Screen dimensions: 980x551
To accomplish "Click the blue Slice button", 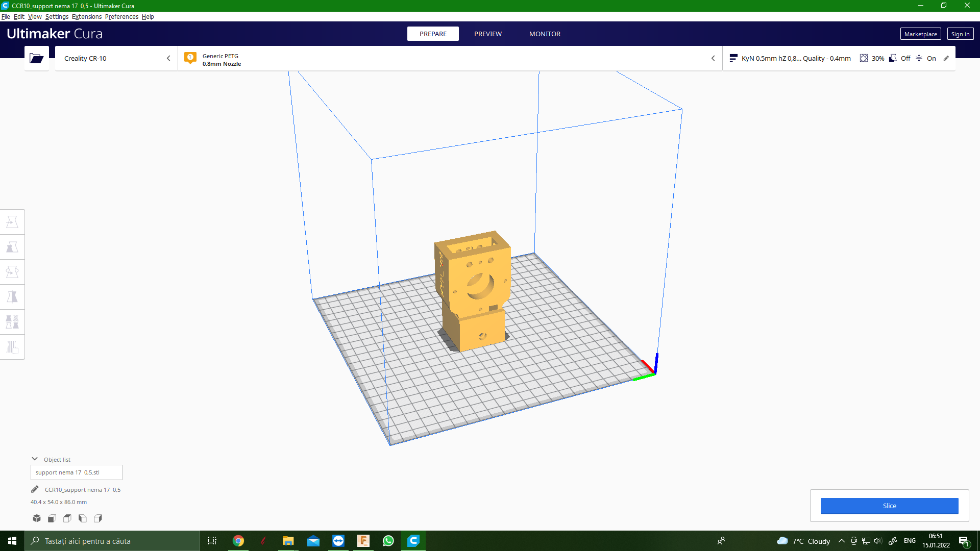I will (x=889, y=506).
